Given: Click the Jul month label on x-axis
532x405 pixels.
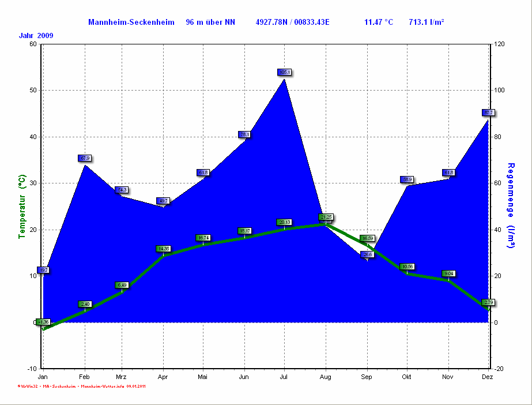Looking at the screenshot, I should pyautogui.click(x=284, y=376).
